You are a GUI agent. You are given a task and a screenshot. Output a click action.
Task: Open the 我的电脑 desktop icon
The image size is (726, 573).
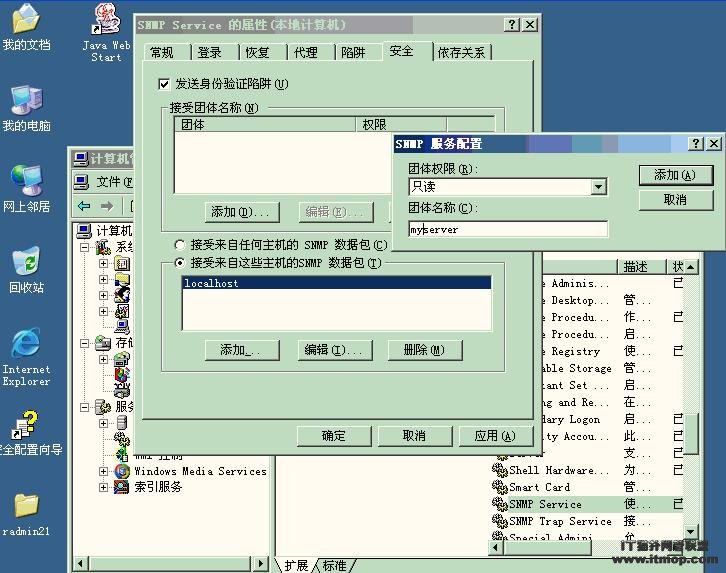click(x=26, y=108)
